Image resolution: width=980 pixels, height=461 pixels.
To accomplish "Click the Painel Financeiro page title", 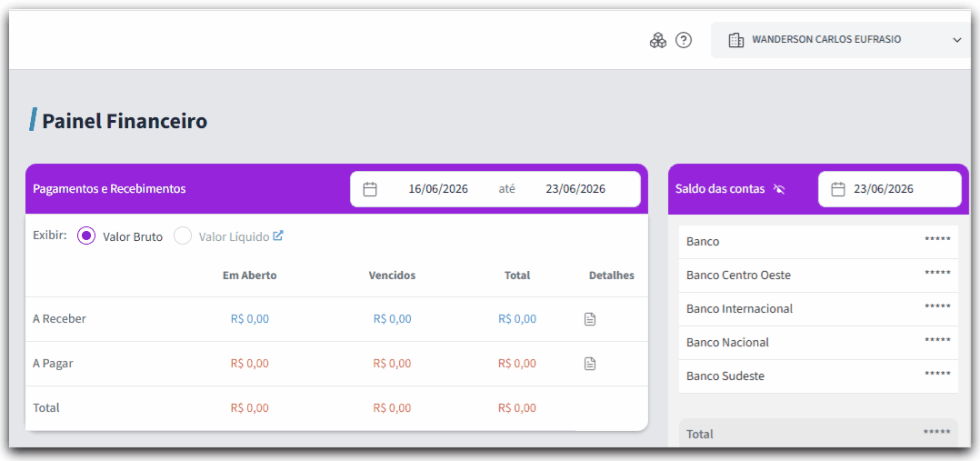I will pyautogui.click(x=125, y=121).
